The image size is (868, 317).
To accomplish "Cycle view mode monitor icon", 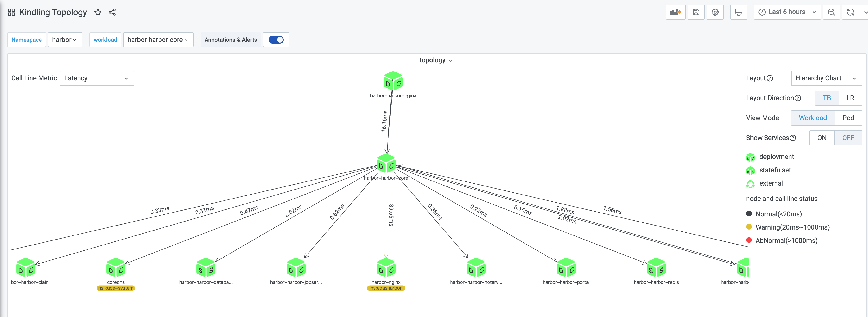I will click(739, 12).
